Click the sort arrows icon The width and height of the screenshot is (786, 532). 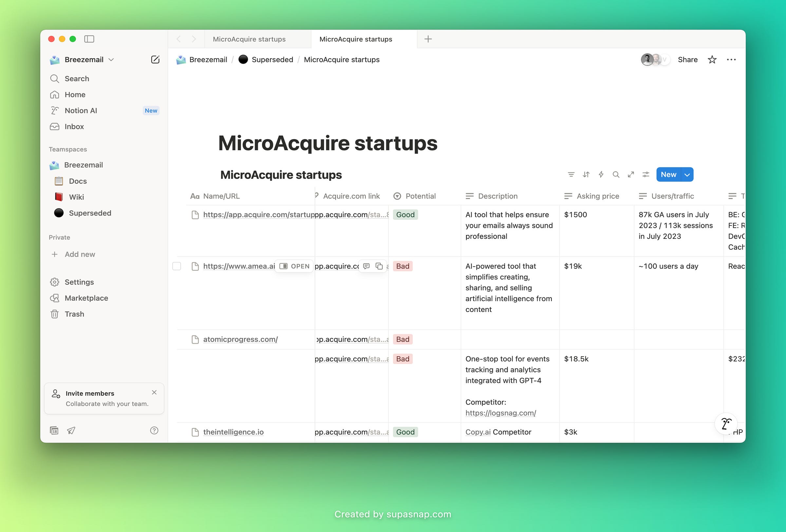tap(586, 174)
